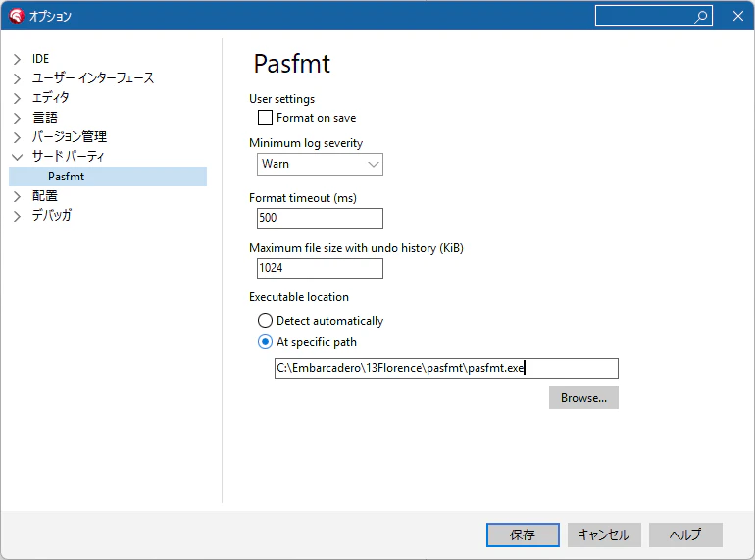Click the Format timeout field showing 500
This screenshot has width=755, height=560.
pyautogui.click(x=320, y=218)
